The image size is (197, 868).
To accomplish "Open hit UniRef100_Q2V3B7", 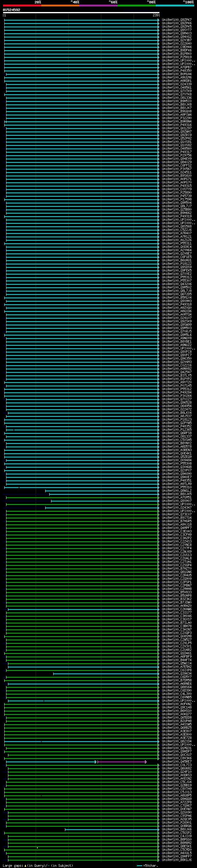I will [177, 40].
